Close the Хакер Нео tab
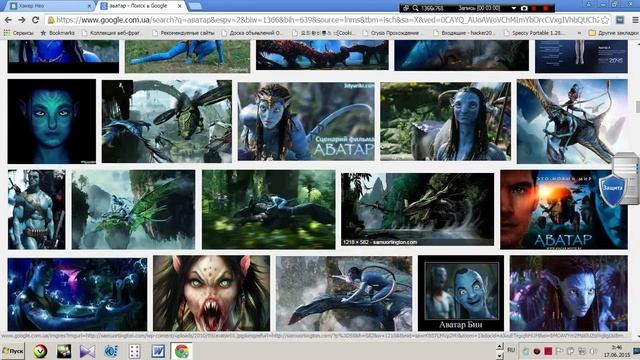Screen dimensions: 640x360 click(x=89, y=6)
